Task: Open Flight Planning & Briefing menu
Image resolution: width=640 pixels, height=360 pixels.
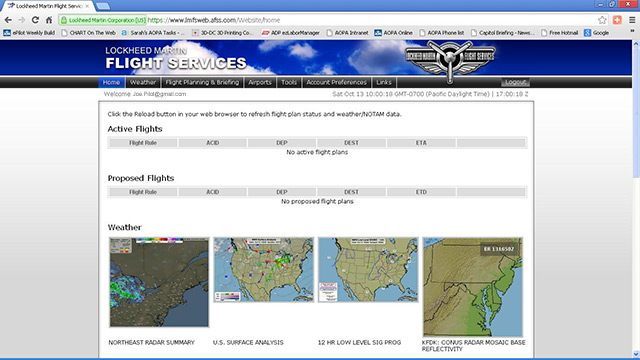Action: pos(202,82)
